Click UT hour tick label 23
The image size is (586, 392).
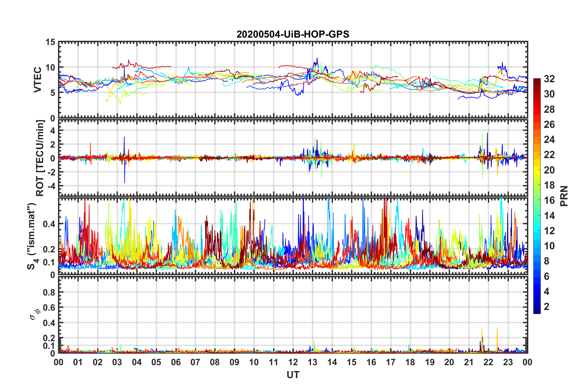pyautogui.click(x=508, y=362)
